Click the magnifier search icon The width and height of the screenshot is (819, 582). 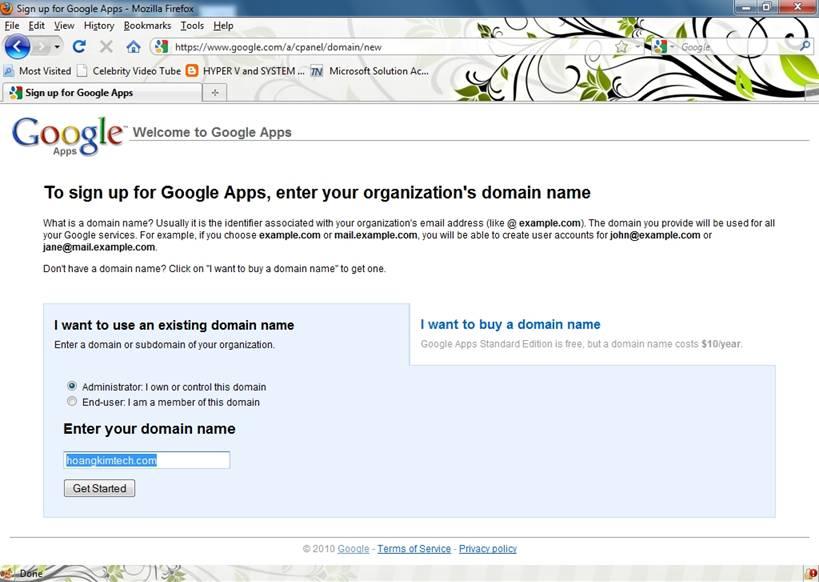click(x=805, y=46)
